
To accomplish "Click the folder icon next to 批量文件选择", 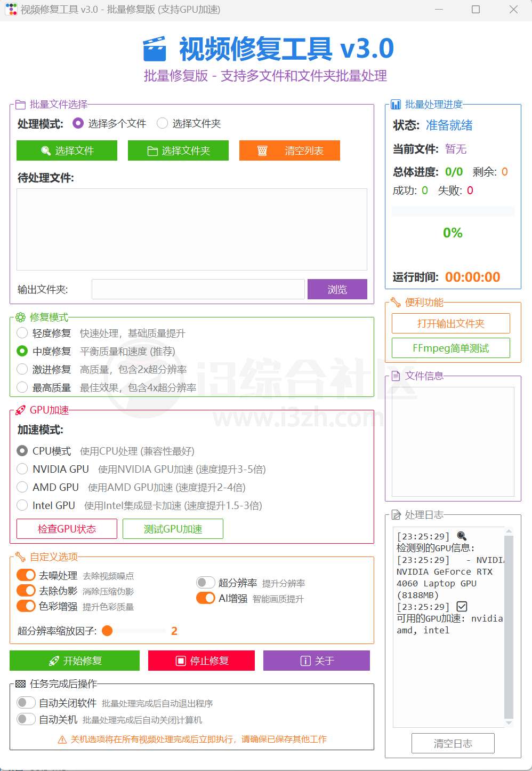I will click(21, 105).
